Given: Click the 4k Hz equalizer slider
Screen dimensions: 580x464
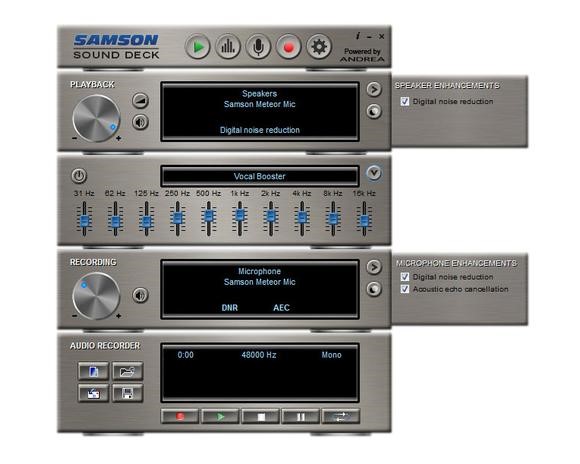Looking at the screenshot, I should tap(302, 218).
